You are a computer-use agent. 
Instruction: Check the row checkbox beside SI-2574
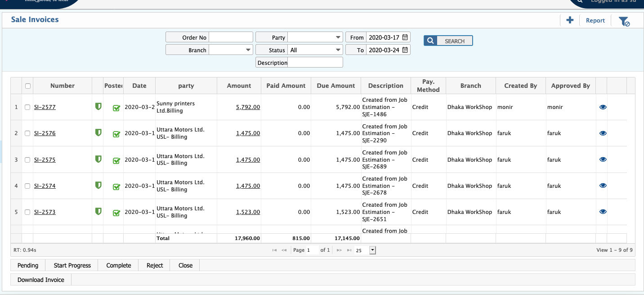point(27,186)
